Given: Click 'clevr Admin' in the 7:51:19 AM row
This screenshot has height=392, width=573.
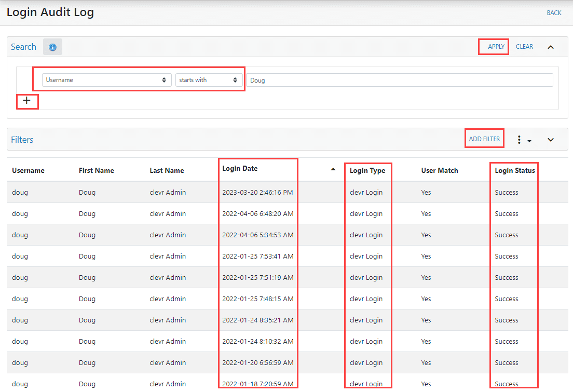Looking at the screenshot, I should 168,278.
